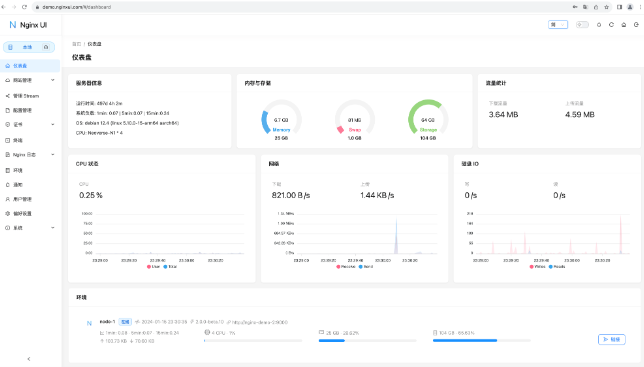This screenshot has height=367, width=644.
Task: Click the blue Memory gauge
Action: [281, 120]
